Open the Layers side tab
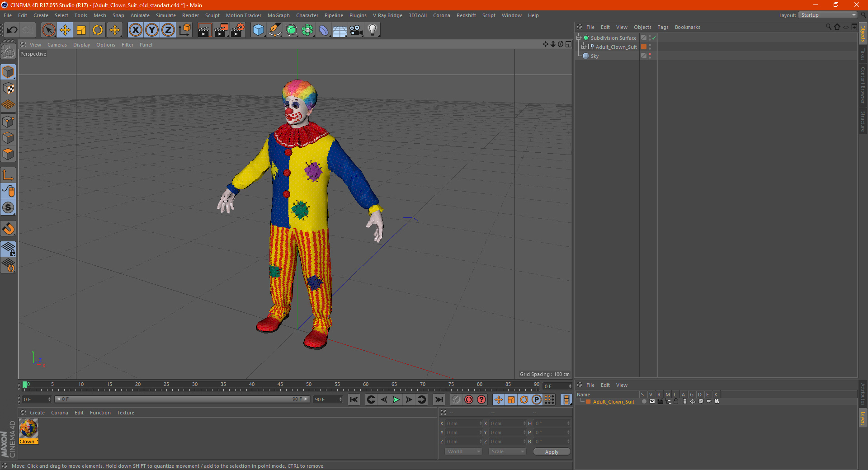868x470 pixels. [x=863, y=418]
